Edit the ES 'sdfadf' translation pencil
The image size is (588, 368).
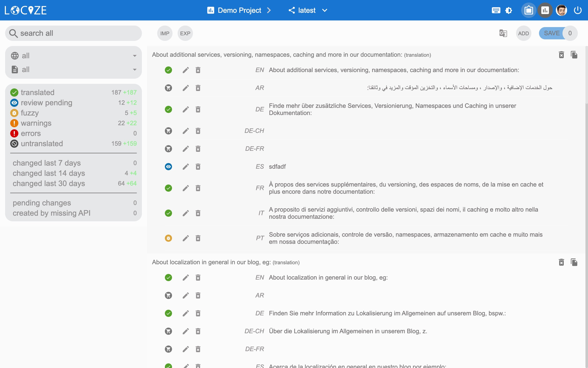[186, 167]
